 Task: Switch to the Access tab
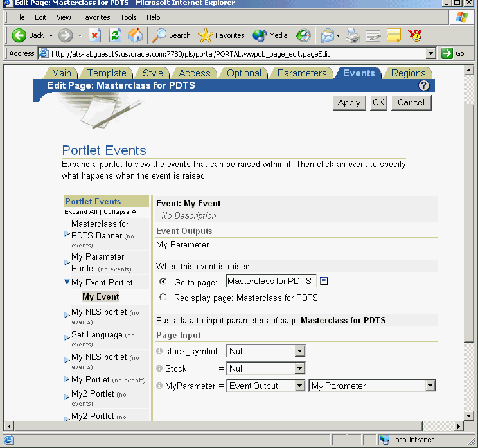point(195,73)
